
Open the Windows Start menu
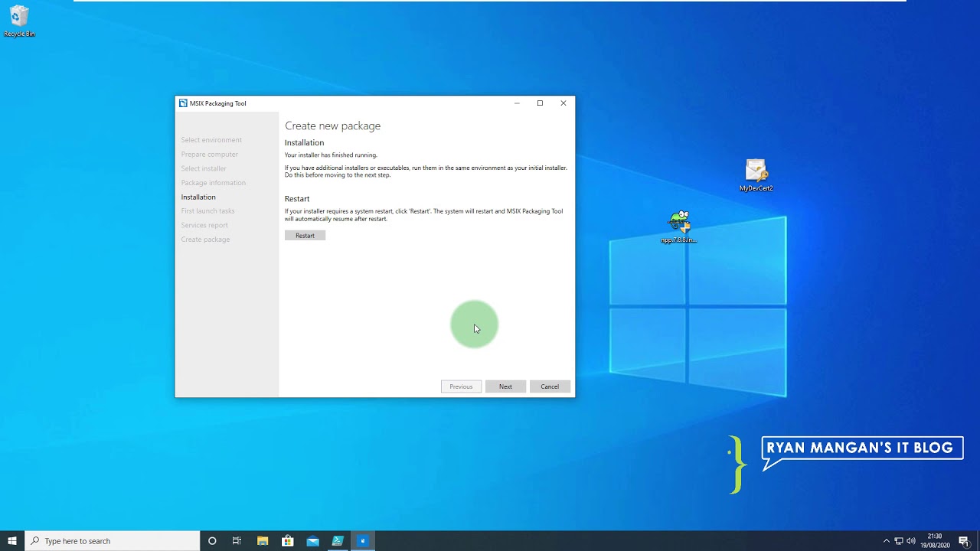tap(12, 541)
